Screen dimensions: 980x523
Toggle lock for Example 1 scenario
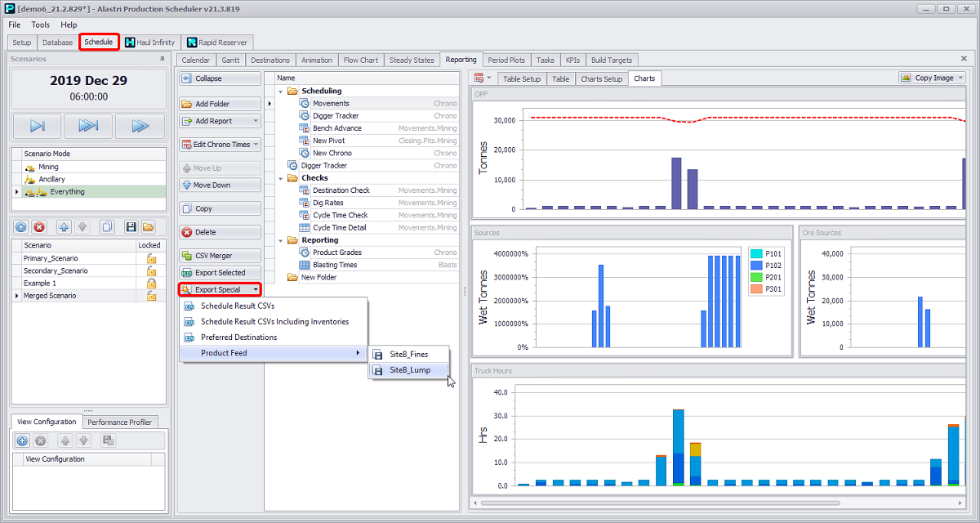click(150, 283)
